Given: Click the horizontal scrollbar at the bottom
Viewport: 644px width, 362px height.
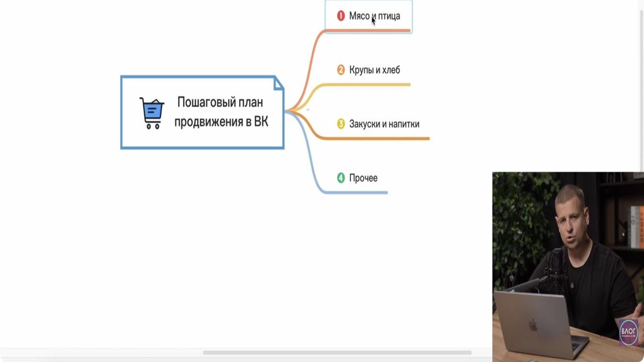Looking at the screenshot, I should [x=337, y=352].
